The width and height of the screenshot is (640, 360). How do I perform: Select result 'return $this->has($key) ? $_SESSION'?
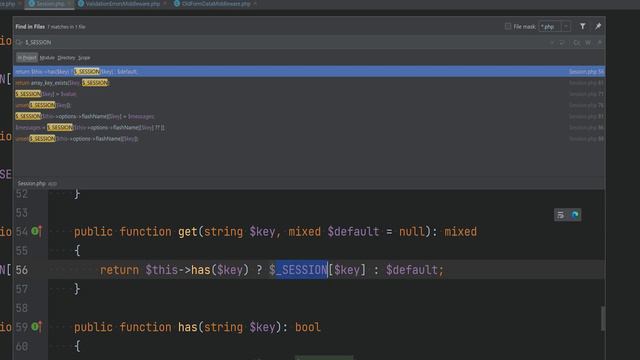tap(309, 71)
